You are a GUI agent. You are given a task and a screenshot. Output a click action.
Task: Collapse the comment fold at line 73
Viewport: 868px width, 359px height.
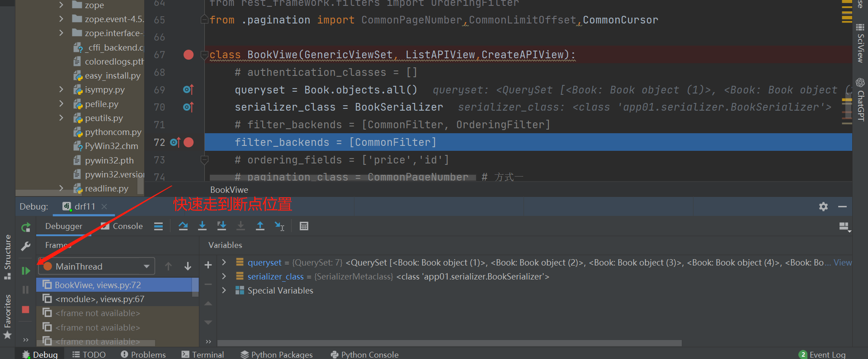click(x=204, y=159)
